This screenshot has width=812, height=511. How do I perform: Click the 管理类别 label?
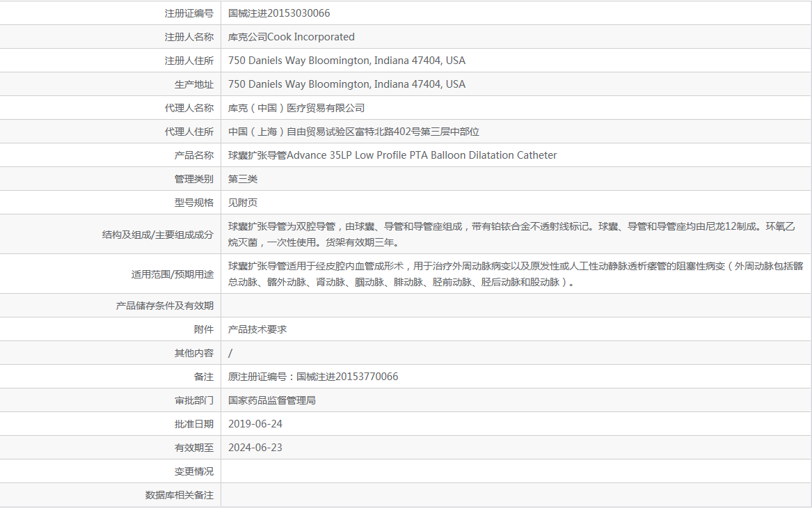coord(194,179)
